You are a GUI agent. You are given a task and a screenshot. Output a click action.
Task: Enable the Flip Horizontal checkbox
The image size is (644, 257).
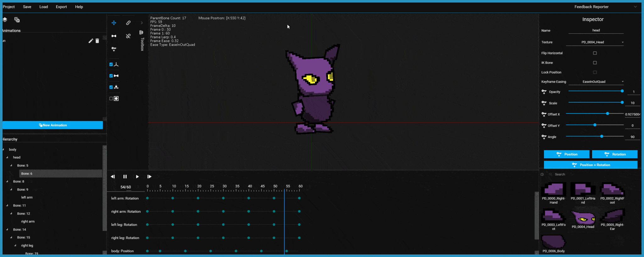pyautogui.click(x=595, y=53)
